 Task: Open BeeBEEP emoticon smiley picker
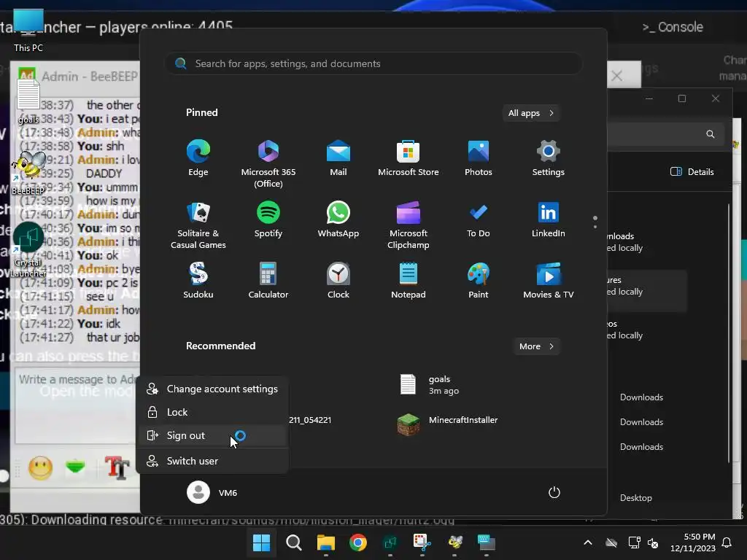pos(41,467)
